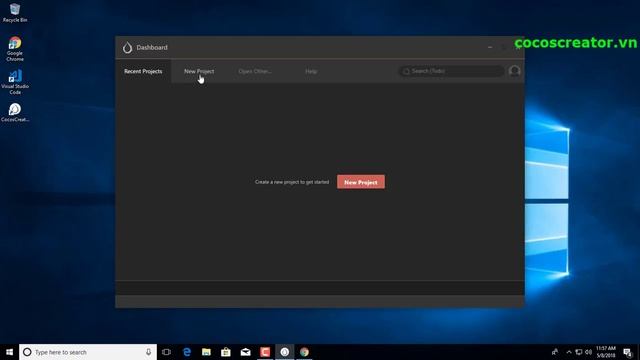Image resolution: width=640 pixels, height=360 pixels.
Task: Open the Action Center notifications icon
Action: (x=628, y=352)
